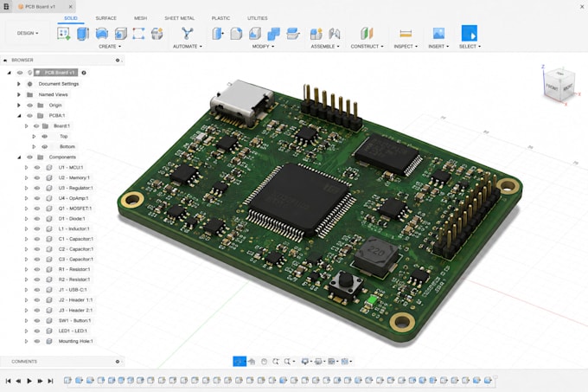Image resolution: width=588 pixels, height=392 pixels.
Task: Click the Measure tool icon
Action: tap(406, 34)
